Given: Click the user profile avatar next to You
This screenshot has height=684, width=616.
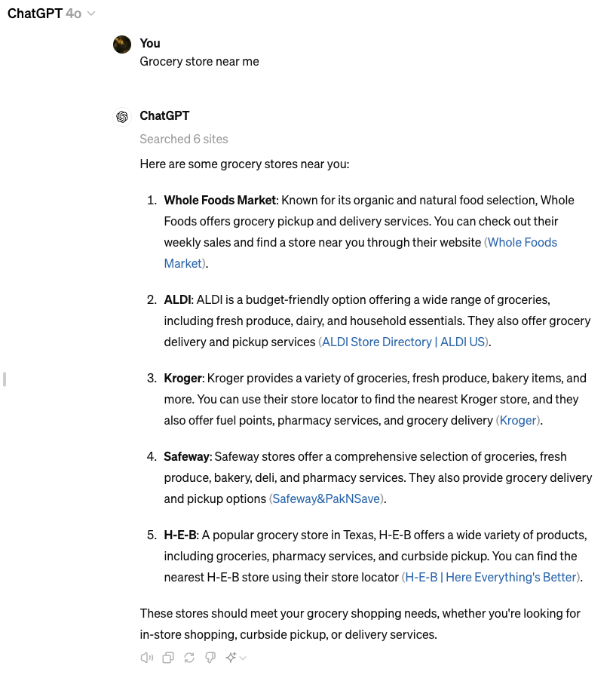Looking at the screenshot, I should point(121,44).
